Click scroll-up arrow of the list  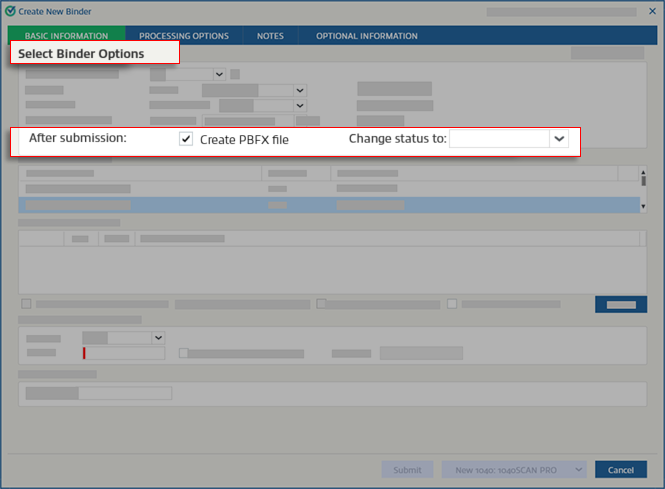tap(642, 173)
